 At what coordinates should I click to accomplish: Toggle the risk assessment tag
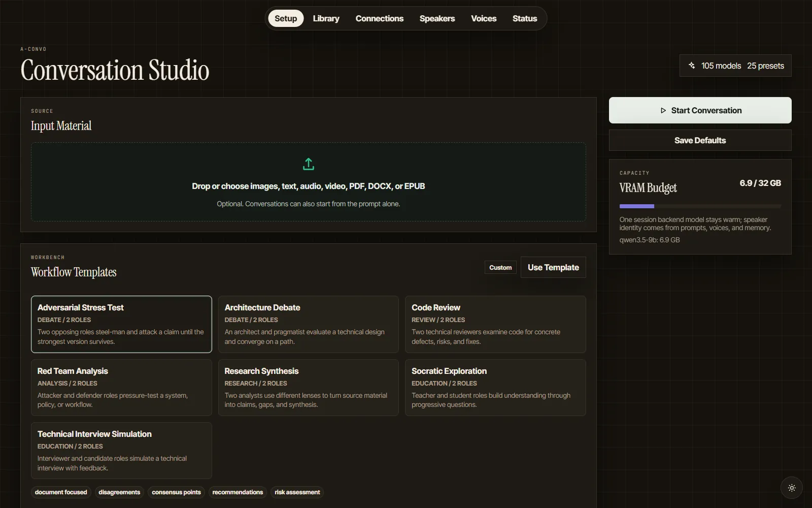(297, 492)
